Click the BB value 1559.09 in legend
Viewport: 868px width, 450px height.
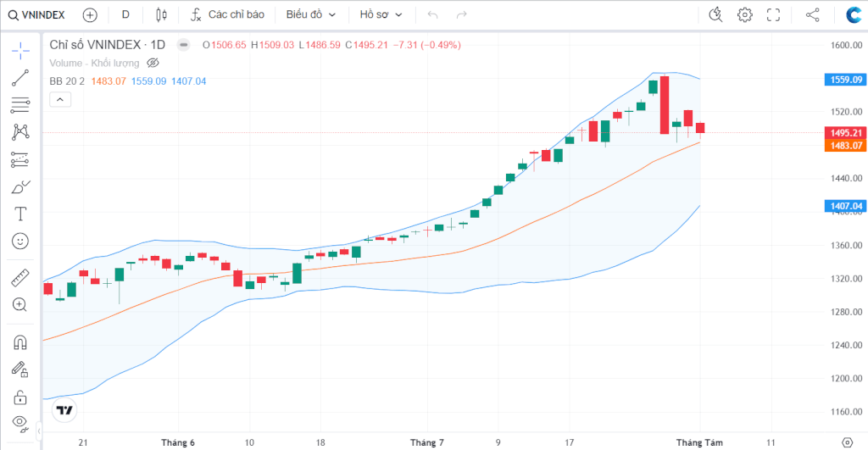149,81
